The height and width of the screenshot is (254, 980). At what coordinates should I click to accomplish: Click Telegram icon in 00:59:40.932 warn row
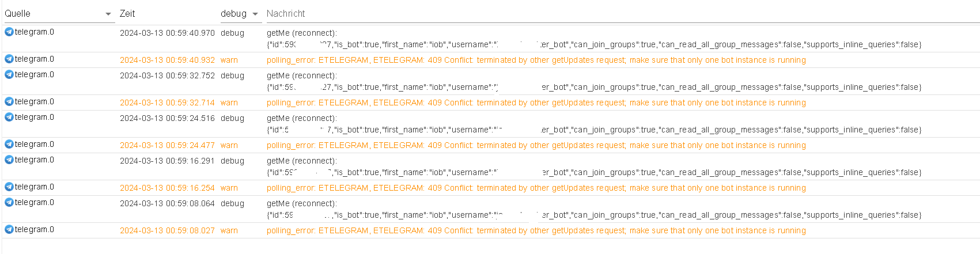tap(9, 59)
